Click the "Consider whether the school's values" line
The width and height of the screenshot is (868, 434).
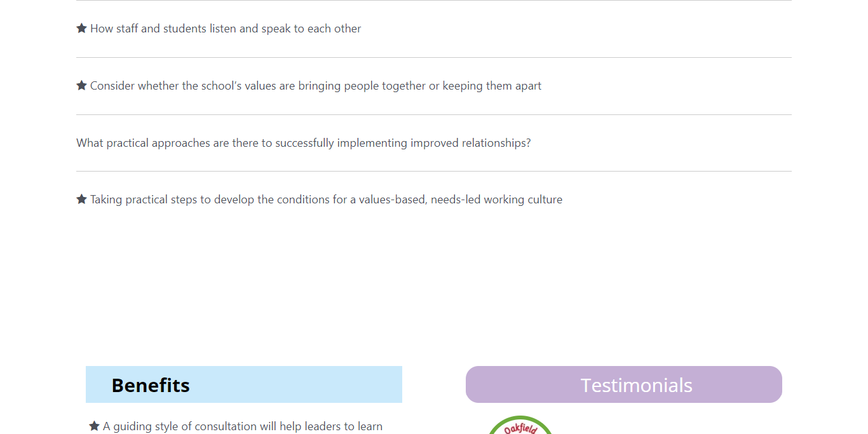tap(315, 86)
